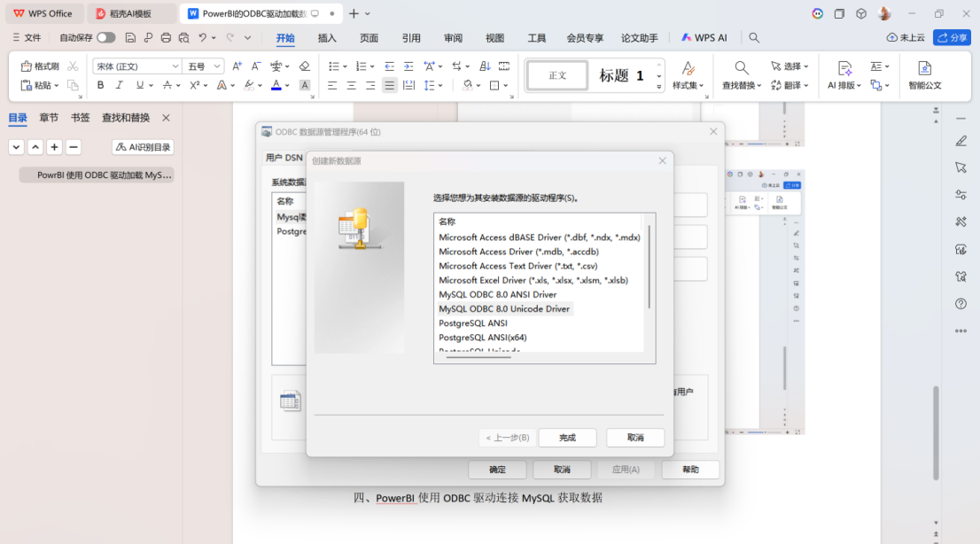Viewport: 980px width, 544px height.
Task: Select Microsoft Access Text Driver entry
Action: 518,266
